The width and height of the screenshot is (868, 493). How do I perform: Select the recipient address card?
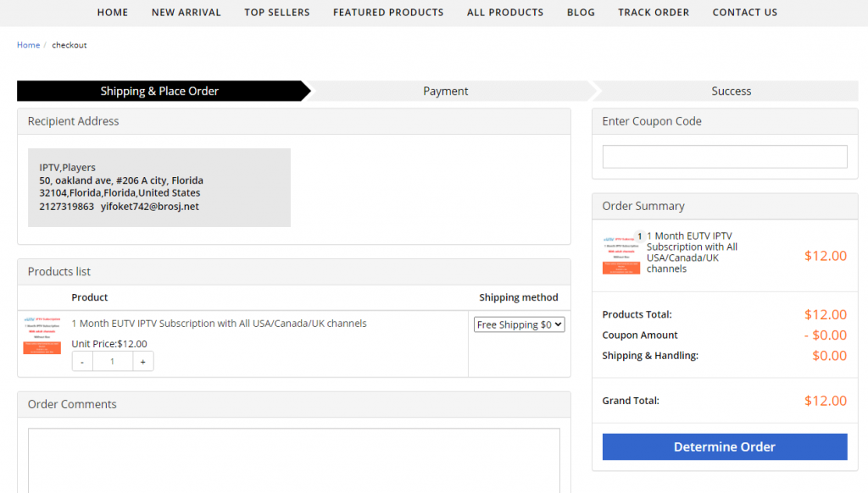point(159,187)
